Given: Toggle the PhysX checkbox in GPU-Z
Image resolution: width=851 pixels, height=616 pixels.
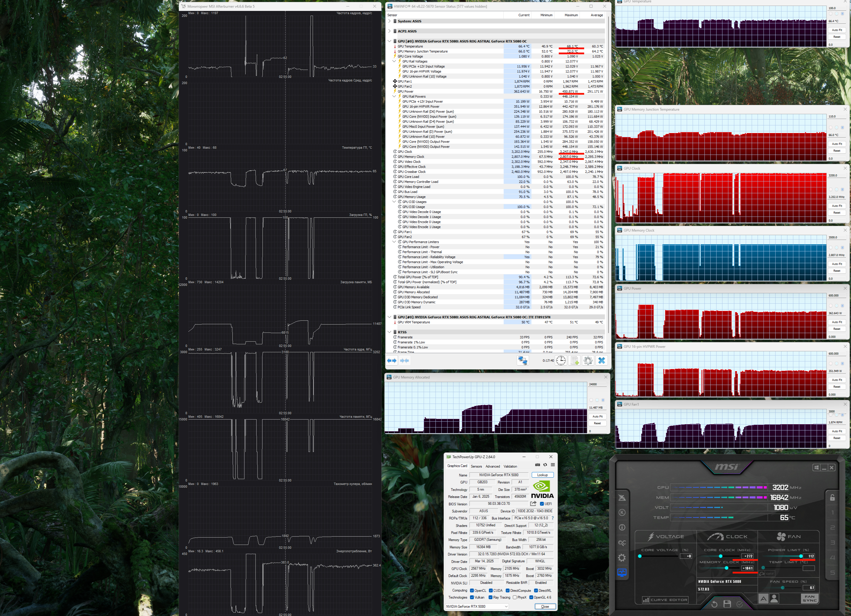Looking at the screenshot, I should (515, 597).
